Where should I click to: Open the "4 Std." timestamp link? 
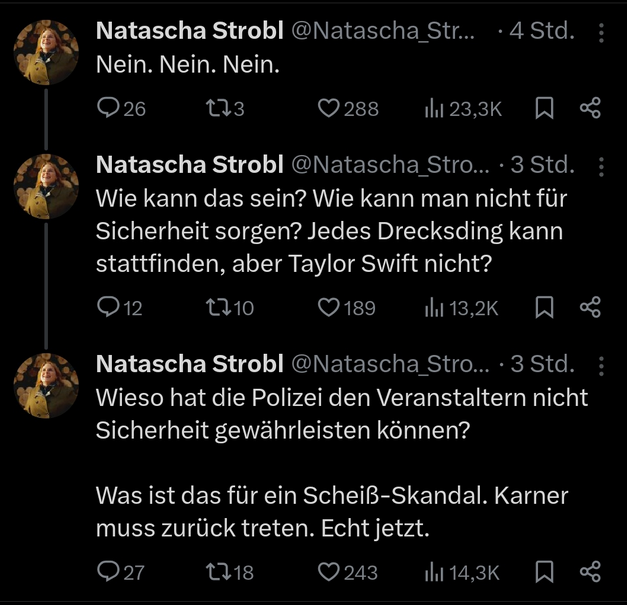[x=542, y=32]
